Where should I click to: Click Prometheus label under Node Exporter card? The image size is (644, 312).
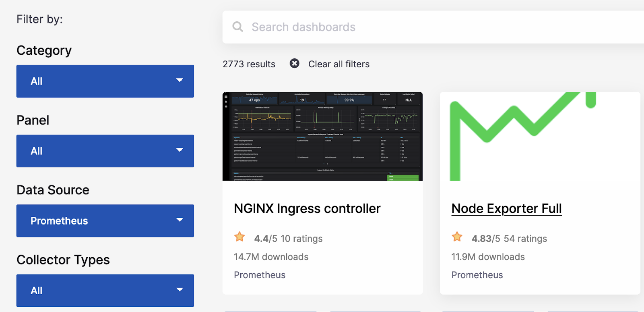477,275
